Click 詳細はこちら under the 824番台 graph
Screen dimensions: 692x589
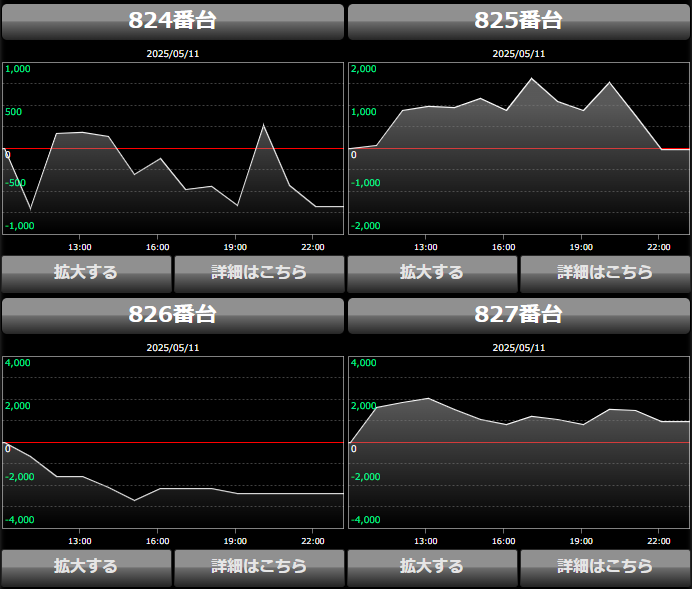click(x=259, y=274)
